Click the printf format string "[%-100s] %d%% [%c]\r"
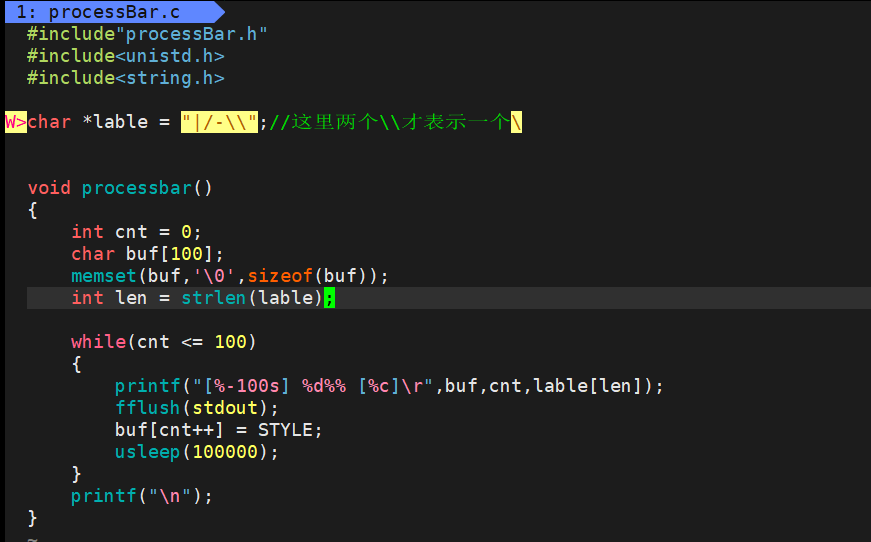 [x=313, y=386]
